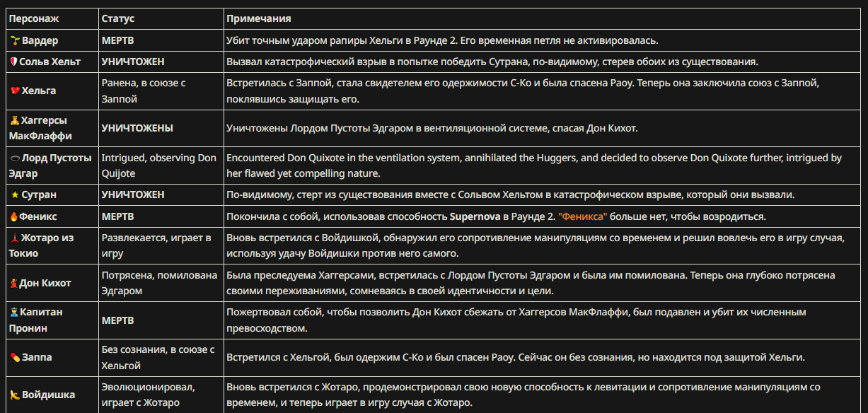Select the name Капитан Пронин
868x413 pixels.
35,320
